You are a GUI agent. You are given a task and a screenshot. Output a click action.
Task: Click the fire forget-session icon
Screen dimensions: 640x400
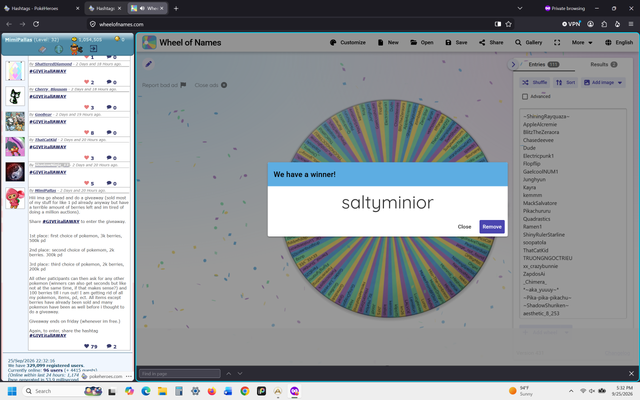617,24
